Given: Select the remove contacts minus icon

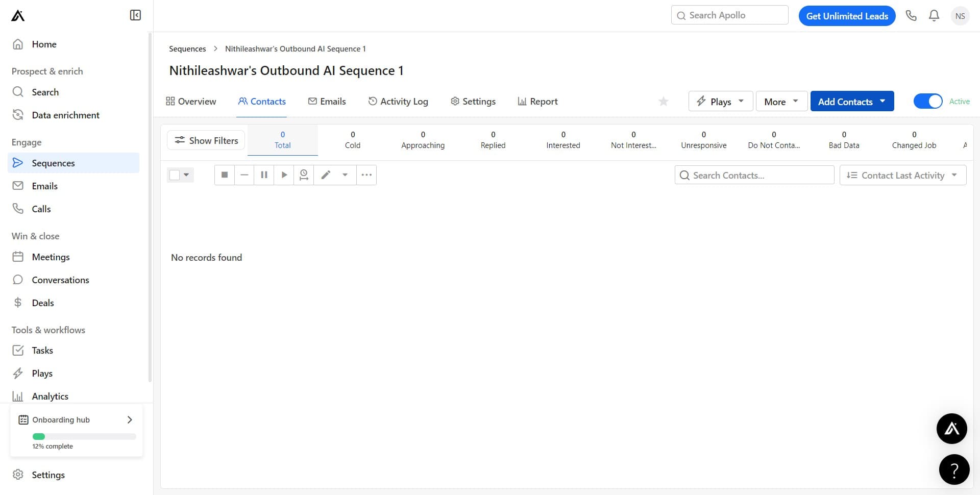Looking at the screenshot, I should coord(244,175).
